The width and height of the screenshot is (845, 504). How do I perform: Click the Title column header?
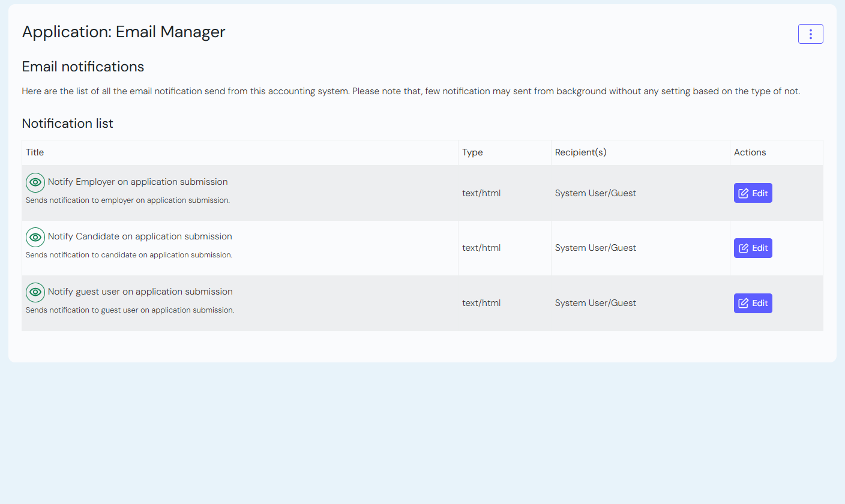pyautogui.click(x=35, y=152)
